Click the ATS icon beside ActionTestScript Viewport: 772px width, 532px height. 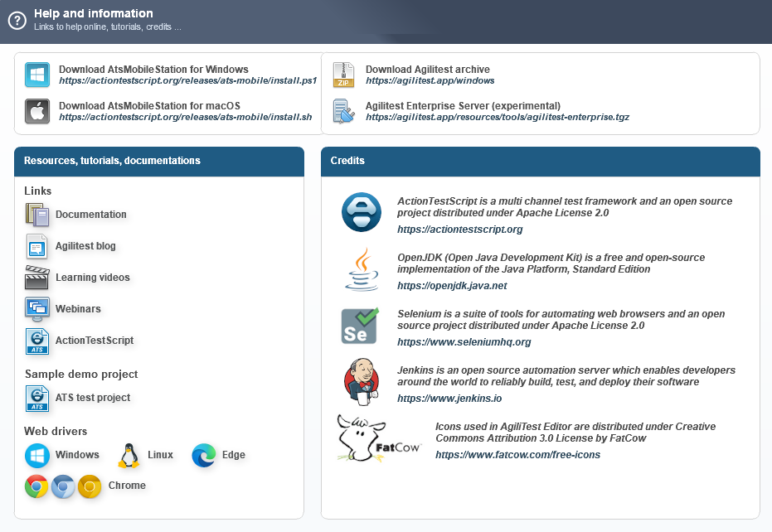pyautogui.click(x=37, y=341)
